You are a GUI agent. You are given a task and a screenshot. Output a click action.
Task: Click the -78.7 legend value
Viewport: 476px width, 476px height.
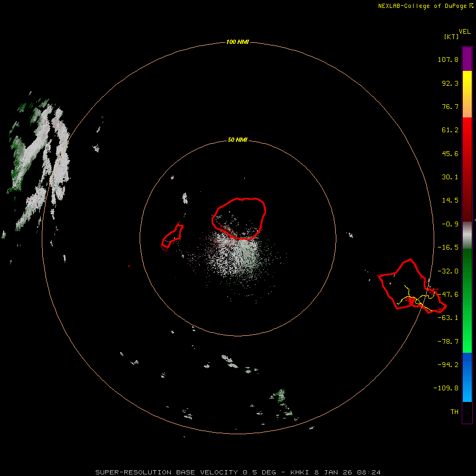448,342
